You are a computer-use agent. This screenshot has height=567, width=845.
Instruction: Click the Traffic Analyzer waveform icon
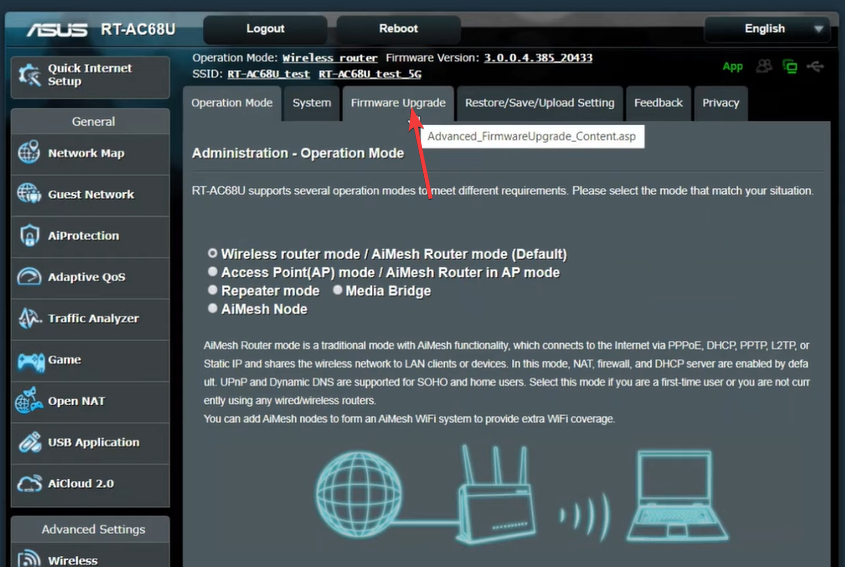tap(29, 318)
